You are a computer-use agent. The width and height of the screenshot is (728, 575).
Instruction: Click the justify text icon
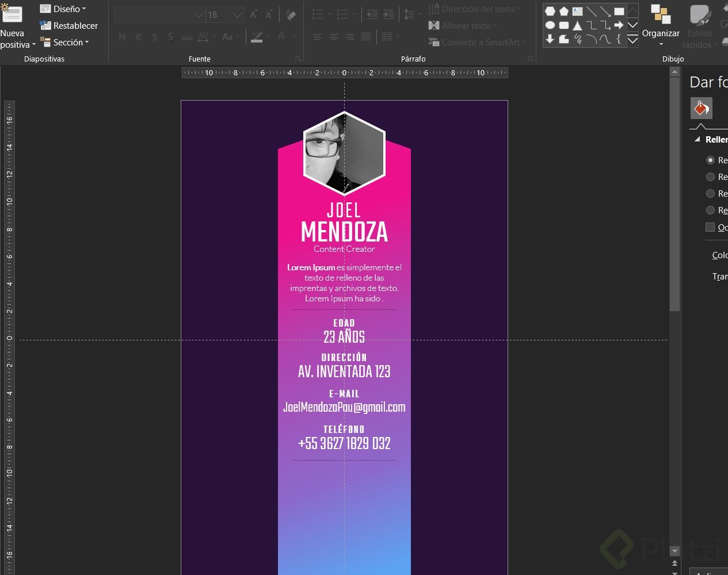(x=366, y=37)
